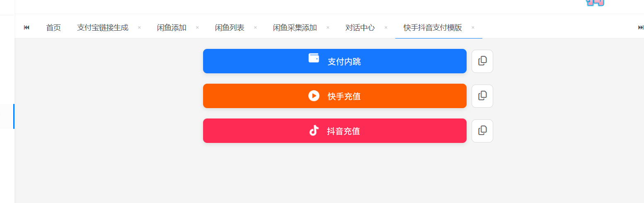
Task: Select the 闲鱼采集添加 tab
Action: click(x=295, y=28)
